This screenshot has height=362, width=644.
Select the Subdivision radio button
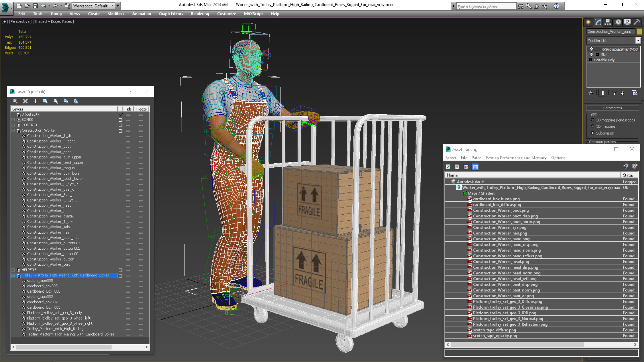point(593,133)
